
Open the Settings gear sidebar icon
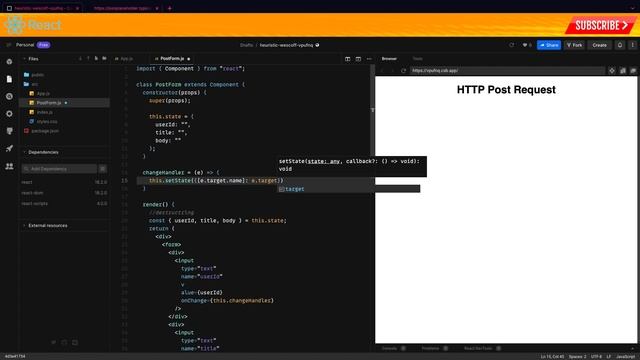[x=9, y=114]
